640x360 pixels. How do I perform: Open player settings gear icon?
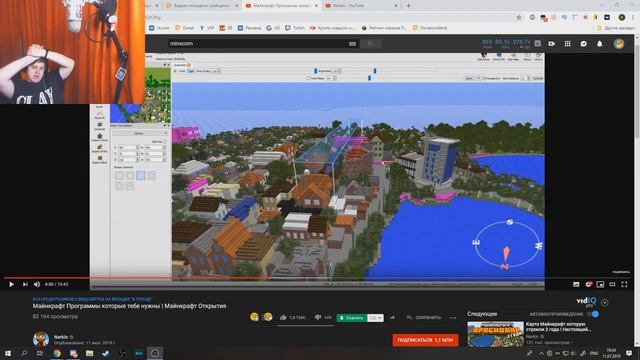588,284
